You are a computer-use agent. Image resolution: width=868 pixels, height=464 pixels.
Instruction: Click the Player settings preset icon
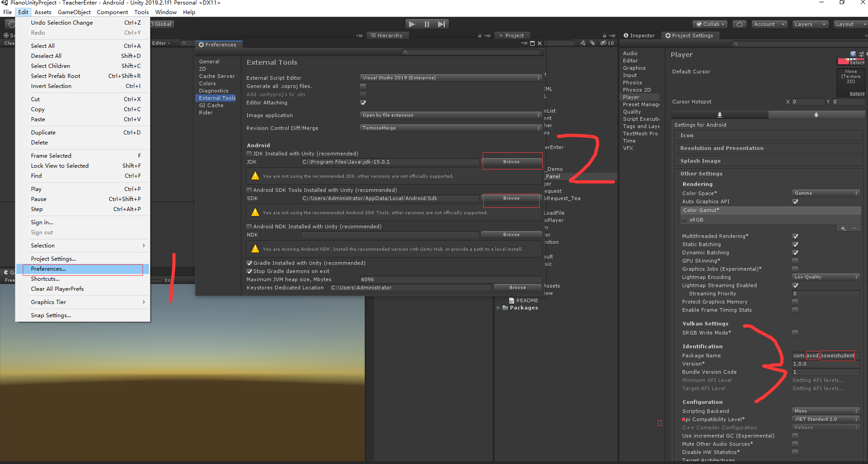click(861, 54)
